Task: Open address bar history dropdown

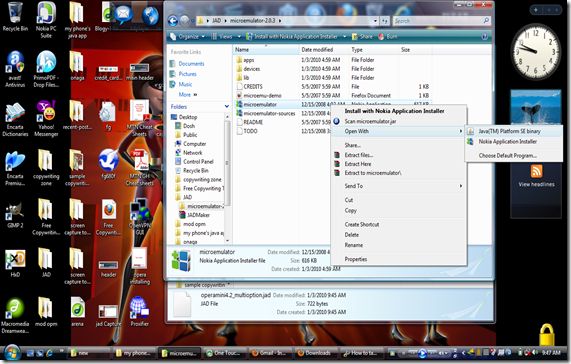Action: (375, 21)
